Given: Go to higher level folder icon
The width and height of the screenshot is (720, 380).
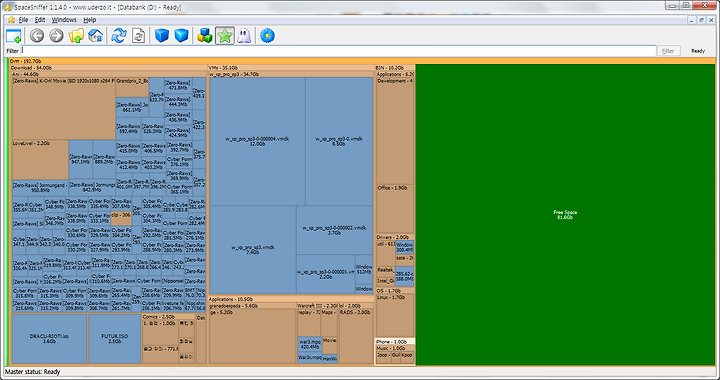Looking at the screenshot, I should click(x=76, y=36).
